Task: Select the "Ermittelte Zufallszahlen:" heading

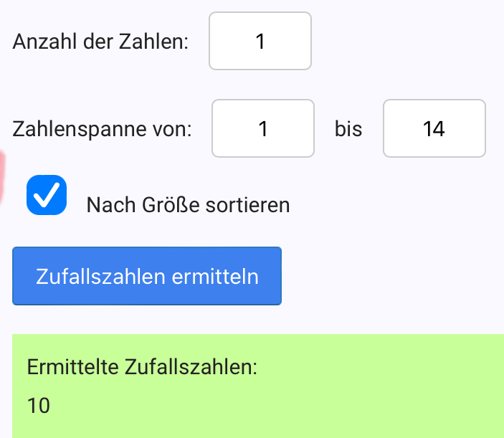Action: point(142,367)
